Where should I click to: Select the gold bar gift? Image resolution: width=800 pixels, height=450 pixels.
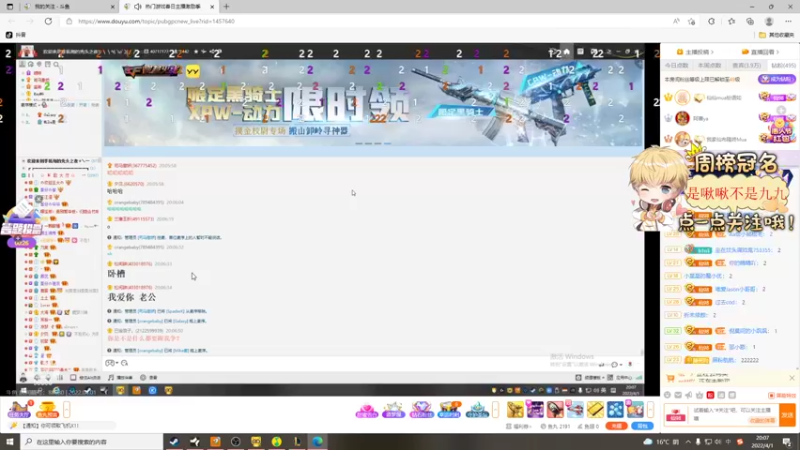(595, 409)
